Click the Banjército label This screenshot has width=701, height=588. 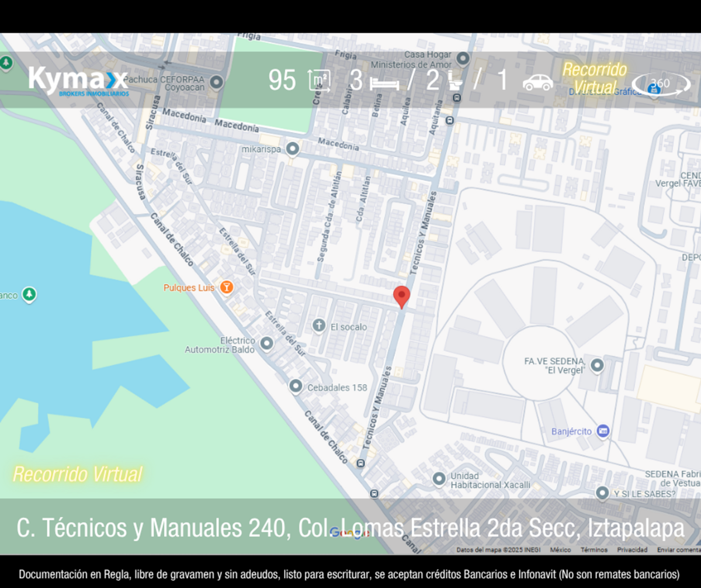571,431
